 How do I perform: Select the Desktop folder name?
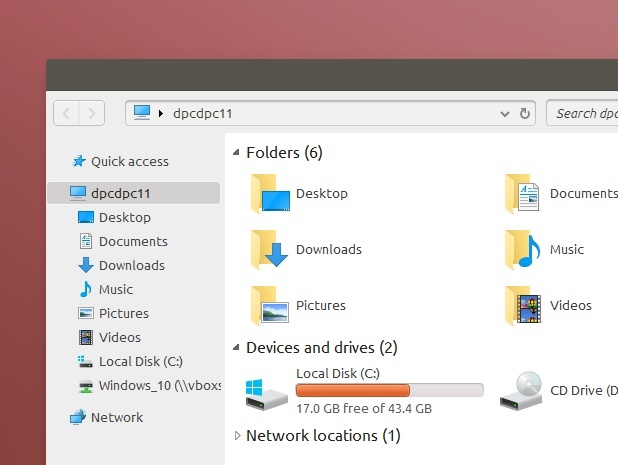[x=322, y=193]
